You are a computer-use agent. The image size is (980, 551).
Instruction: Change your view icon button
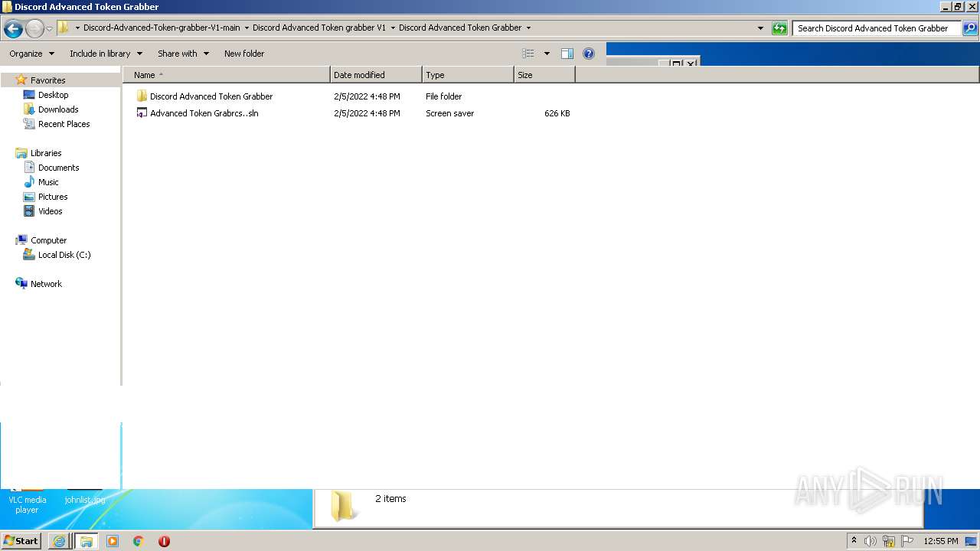(x=528, y=54)
